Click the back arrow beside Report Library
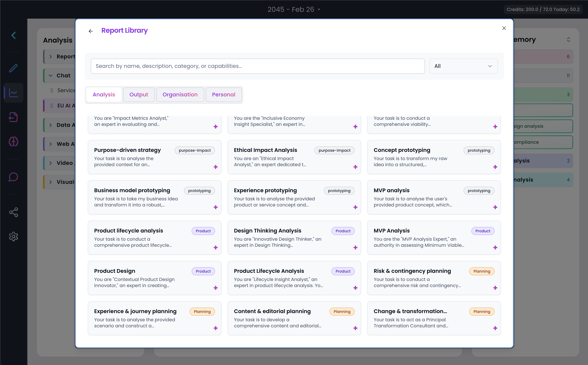Viewport: 588px width, 365px height. pyautogui.click(x=91, y=31)
